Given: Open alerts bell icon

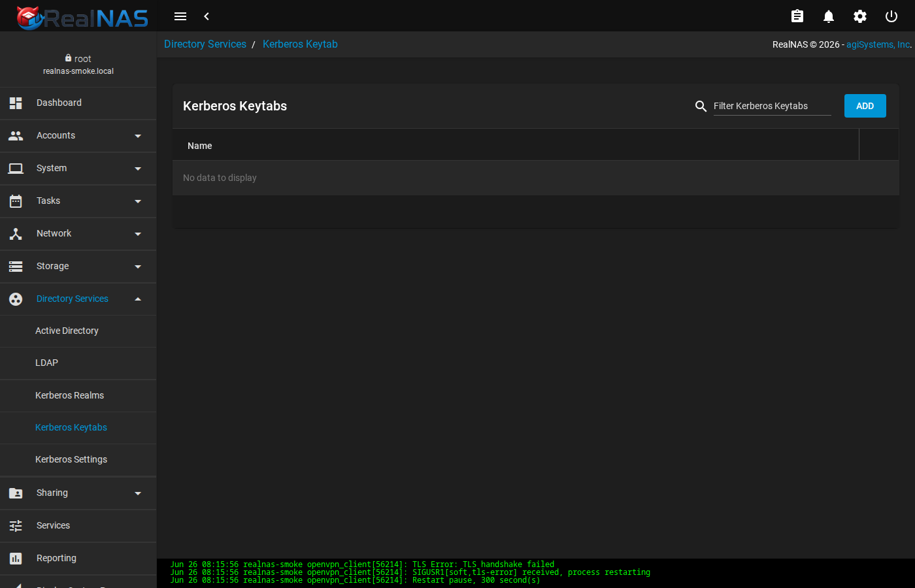Looking at the screenshot, I should [x=829, y=16].
